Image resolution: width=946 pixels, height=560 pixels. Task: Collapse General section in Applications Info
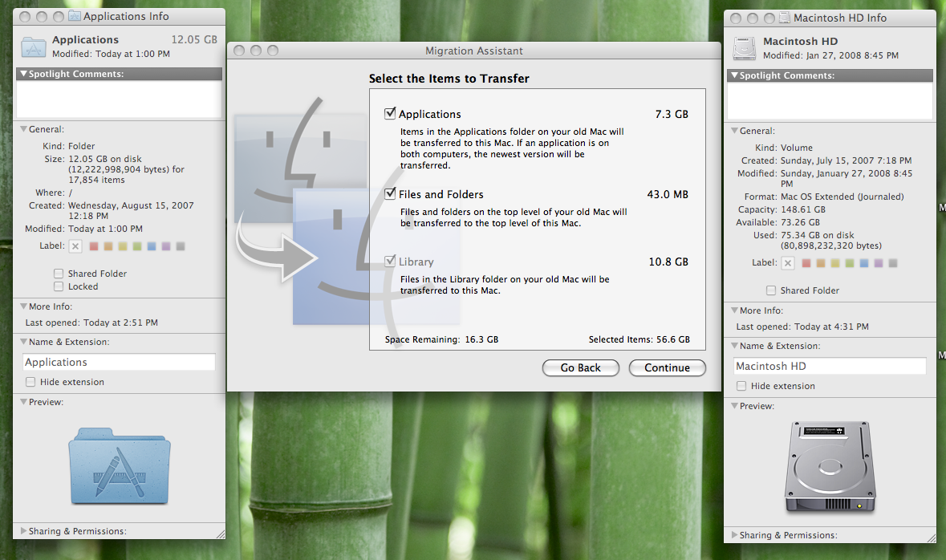click(23, 129)
